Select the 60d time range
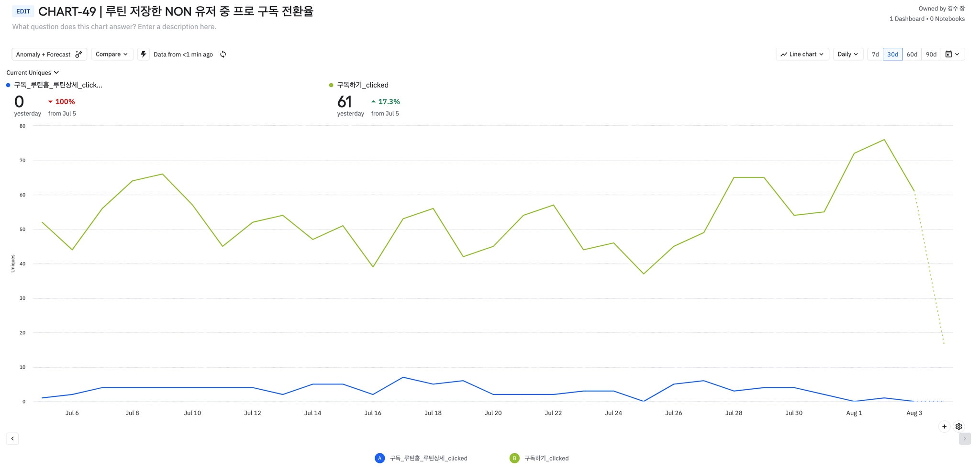The height and width of the screenshot is (471, 980). pyautogui.click(x=912, y=55)
